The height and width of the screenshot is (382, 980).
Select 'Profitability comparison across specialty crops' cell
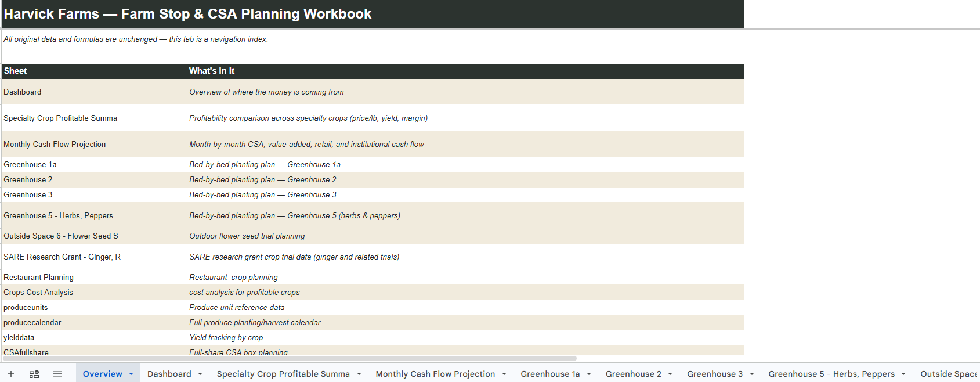pos(465,118)
